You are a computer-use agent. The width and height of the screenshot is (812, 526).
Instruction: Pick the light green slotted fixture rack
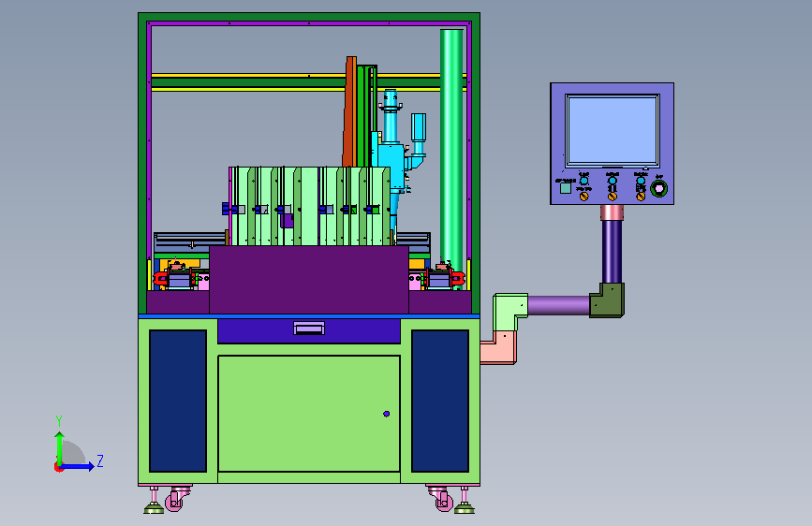pyautogui.click(x=309, y=206)
